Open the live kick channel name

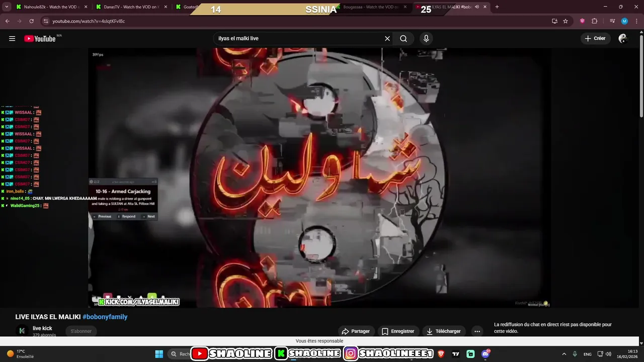[42, 328]
